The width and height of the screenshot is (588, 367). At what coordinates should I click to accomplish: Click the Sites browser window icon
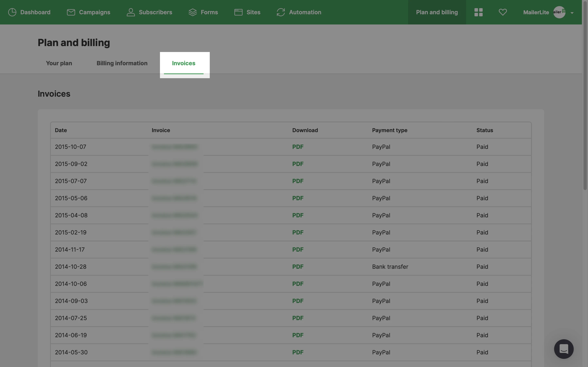(x=238, y=12)
